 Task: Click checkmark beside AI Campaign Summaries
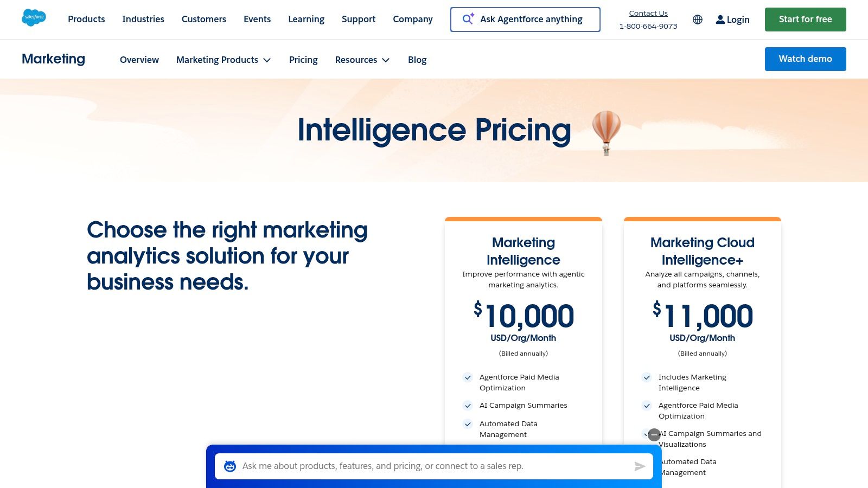pos(468,406)
